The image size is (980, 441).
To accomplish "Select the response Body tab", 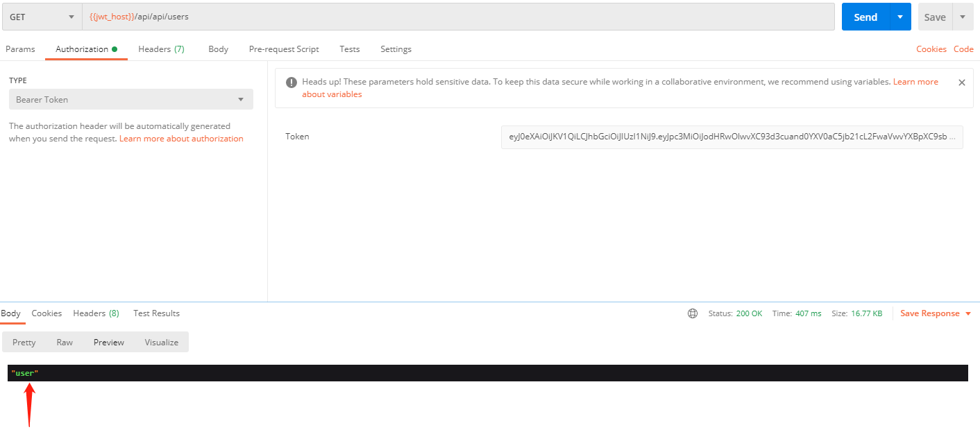I will (11, 313).
